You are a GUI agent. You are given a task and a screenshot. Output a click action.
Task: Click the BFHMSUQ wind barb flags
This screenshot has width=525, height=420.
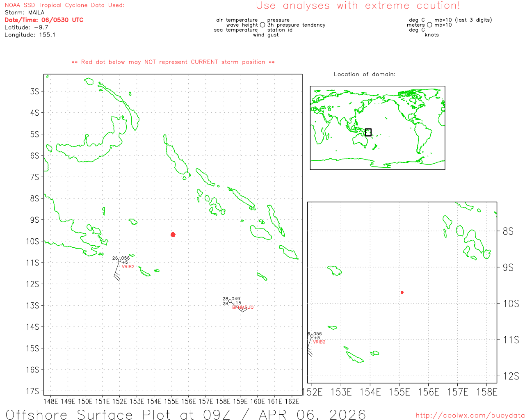[x=242, y=309]
